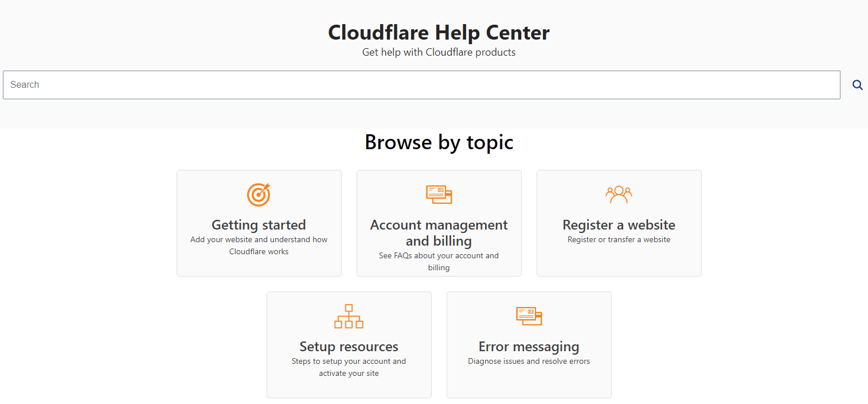Click 'Diagnose issues and resolve errors' text

pos(529,362)
